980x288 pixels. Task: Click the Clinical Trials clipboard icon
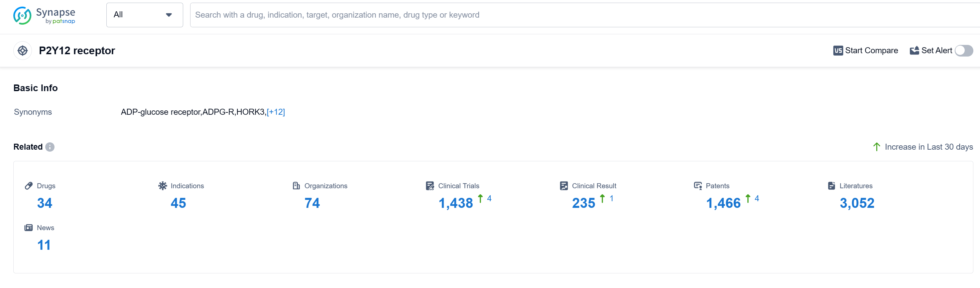coord(429,186)
